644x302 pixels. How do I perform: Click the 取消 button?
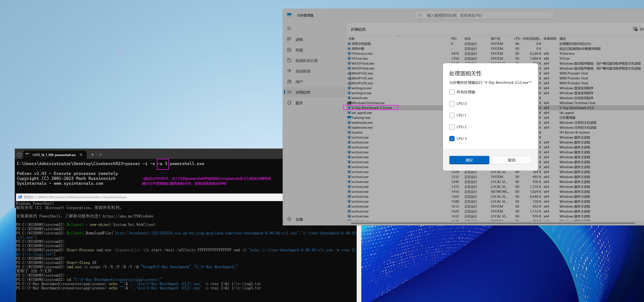pos(511,160)
